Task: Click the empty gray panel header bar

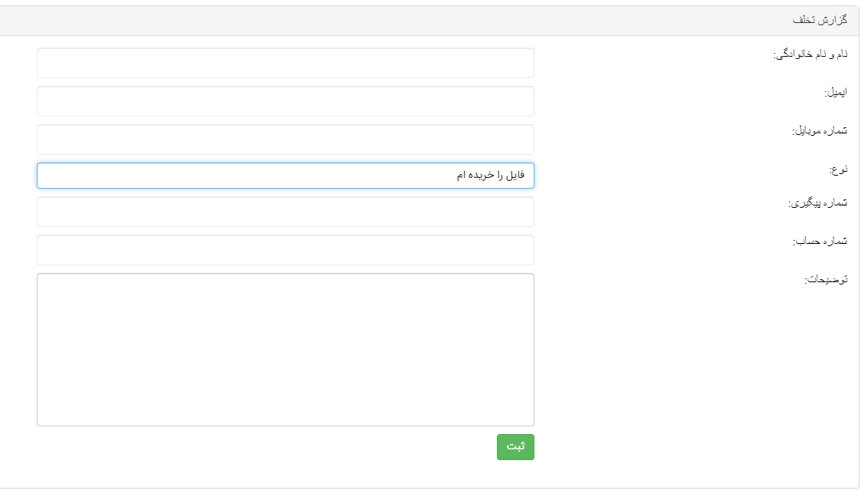Action: [383, 21]
